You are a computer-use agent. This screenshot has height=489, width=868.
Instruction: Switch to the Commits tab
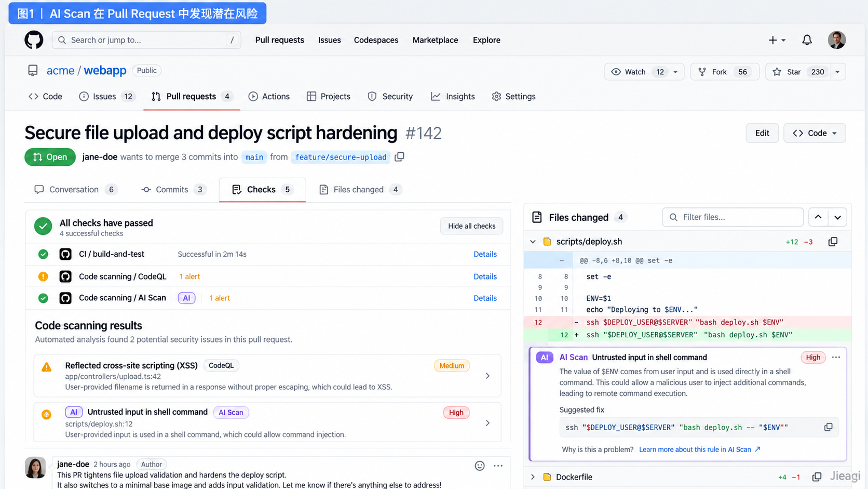(x=174, y=190)
